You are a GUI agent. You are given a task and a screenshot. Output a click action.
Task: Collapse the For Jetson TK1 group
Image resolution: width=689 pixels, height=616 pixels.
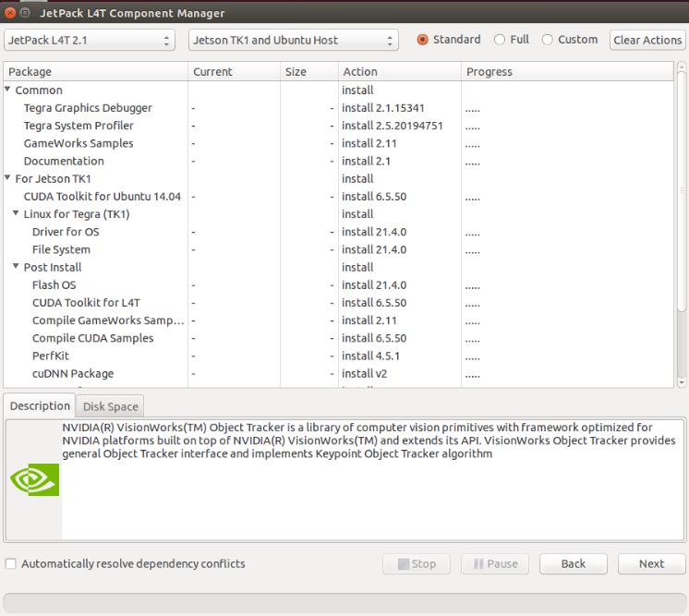[x=7, y=177]
